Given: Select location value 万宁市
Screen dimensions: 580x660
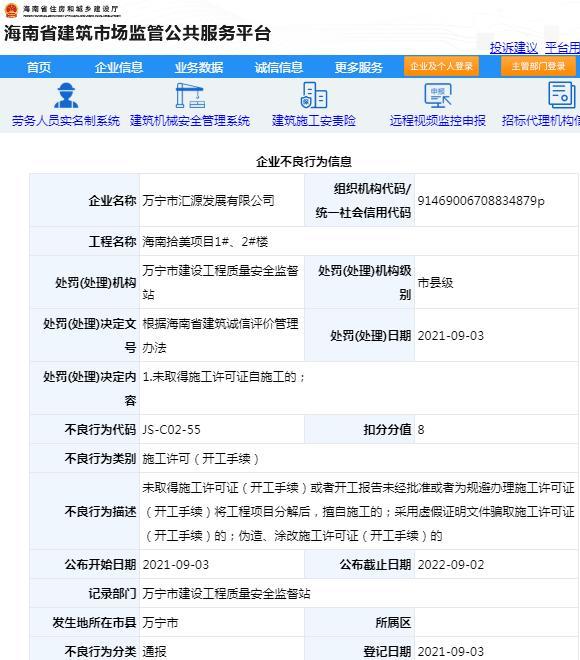Looking at the screenshot, I should [160, 623].
